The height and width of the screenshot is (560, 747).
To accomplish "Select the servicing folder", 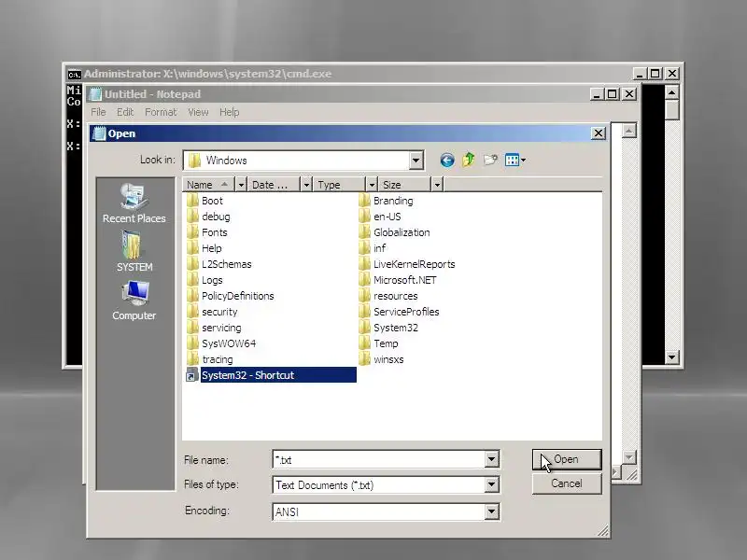I will coord(215,328).
